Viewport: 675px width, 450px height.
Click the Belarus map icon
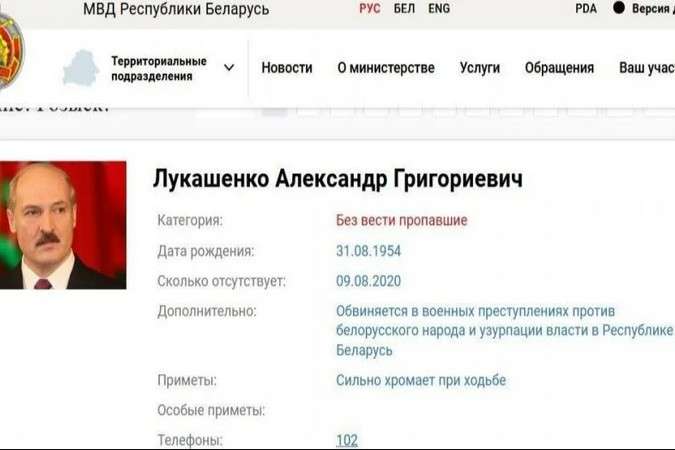(80, 68)
